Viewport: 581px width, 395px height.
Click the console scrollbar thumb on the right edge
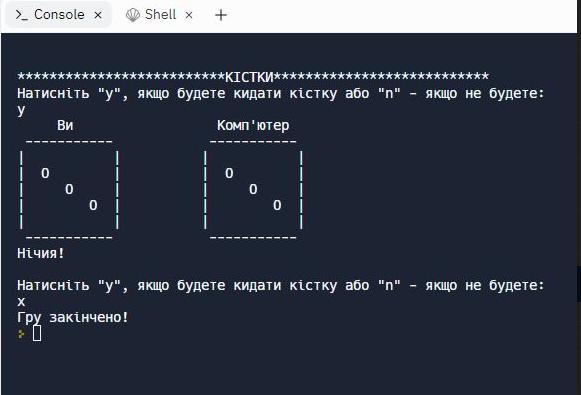(579, 284)
